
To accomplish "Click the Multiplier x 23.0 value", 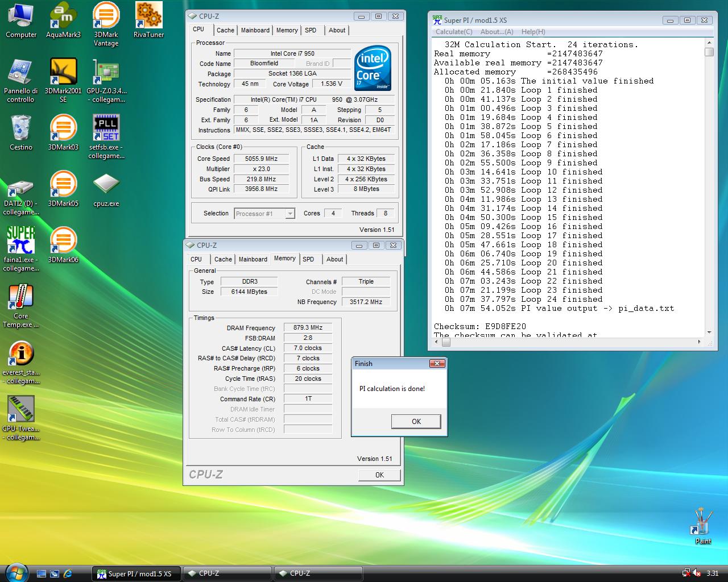I will pyautogui.click(x=262, y=169).
